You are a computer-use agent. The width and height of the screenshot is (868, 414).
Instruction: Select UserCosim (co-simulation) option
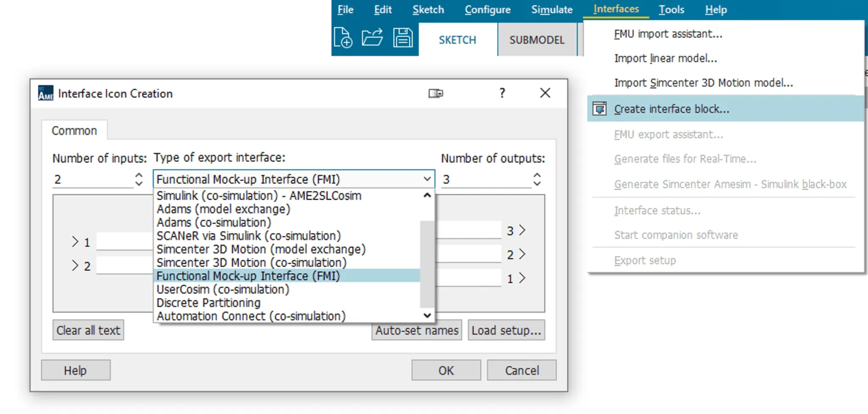(x=287, y=290)
